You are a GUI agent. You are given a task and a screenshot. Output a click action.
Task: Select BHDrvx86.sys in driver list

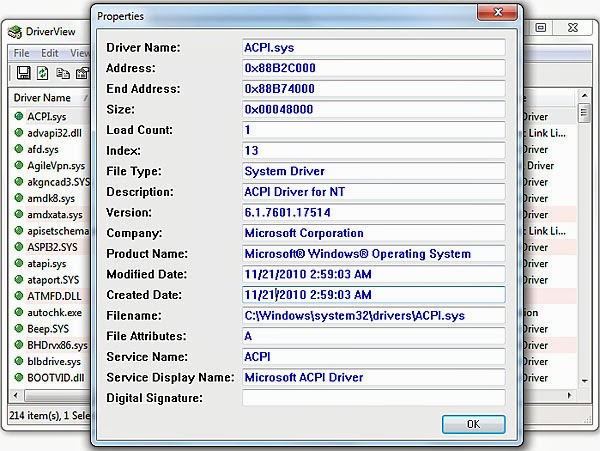(x=57, y=345)
